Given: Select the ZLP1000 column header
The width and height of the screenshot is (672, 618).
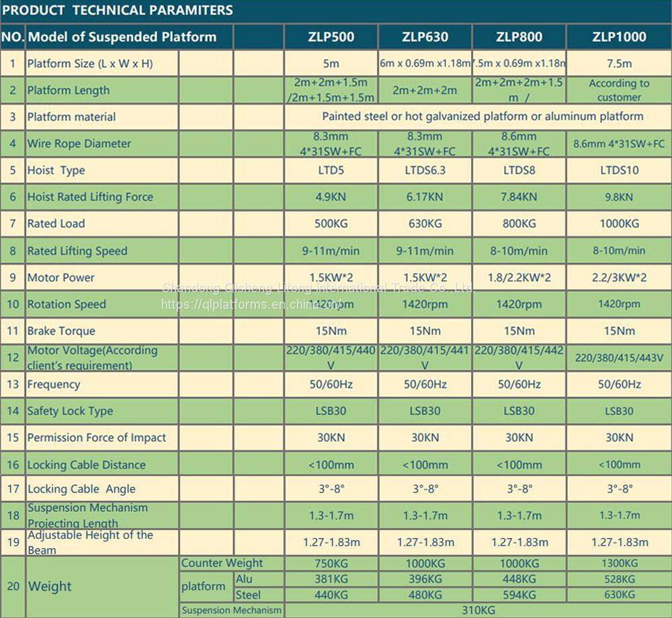Looking at the screenshot, I should [x=619, y=37].
